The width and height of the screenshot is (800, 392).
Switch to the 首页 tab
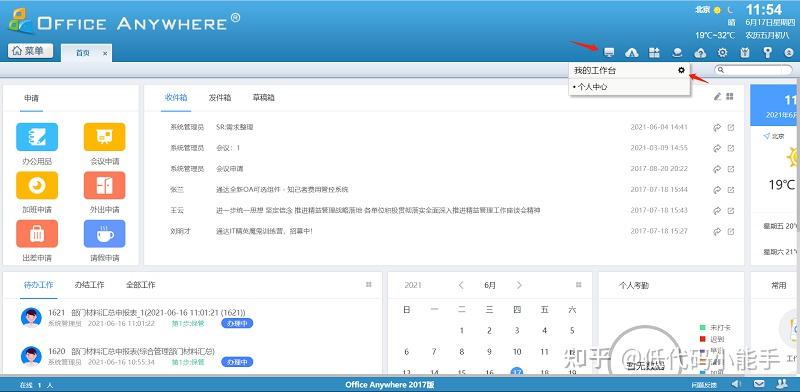tap(83, 53)
